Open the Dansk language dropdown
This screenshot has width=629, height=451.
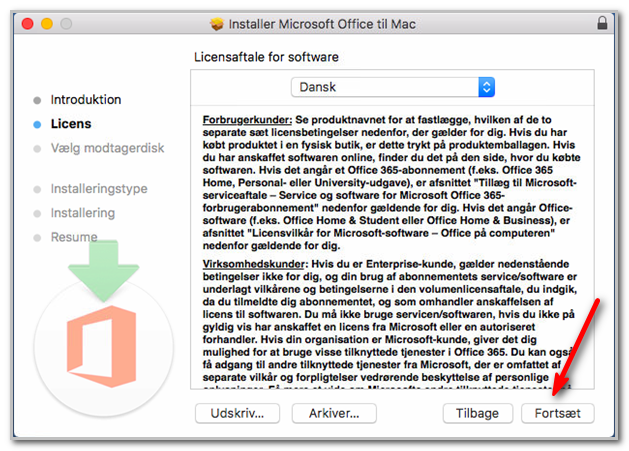pyautogui.click(x=393, y=87)
